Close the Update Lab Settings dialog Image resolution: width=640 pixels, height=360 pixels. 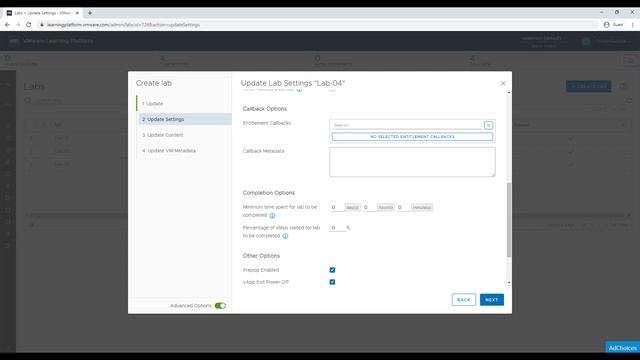click(503, 83)
